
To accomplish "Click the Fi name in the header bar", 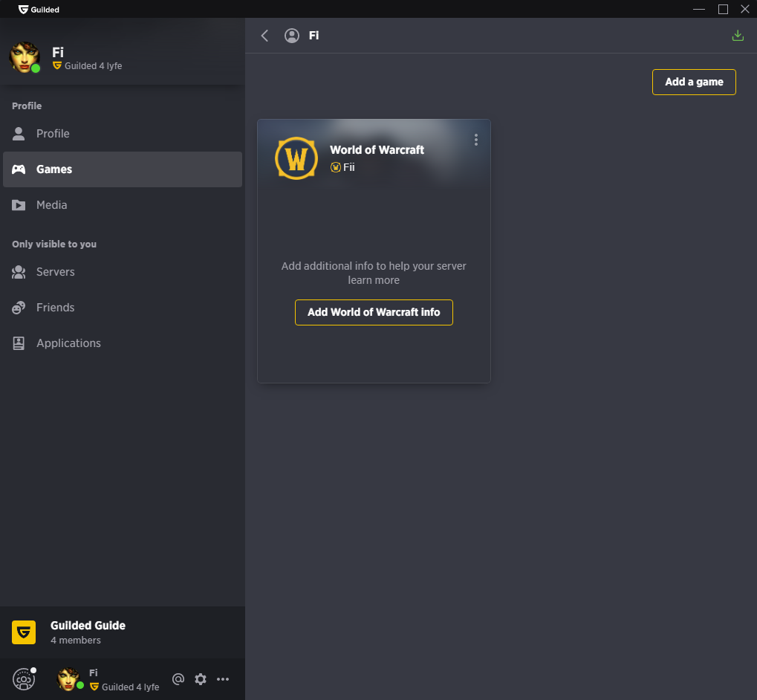I will [313, 36].
